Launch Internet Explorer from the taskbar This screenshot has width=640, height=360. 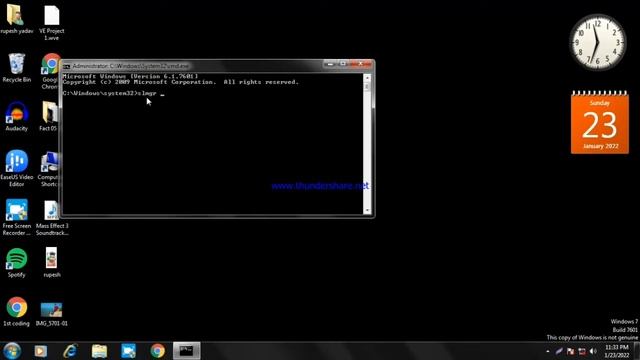(x=70, y=351)
